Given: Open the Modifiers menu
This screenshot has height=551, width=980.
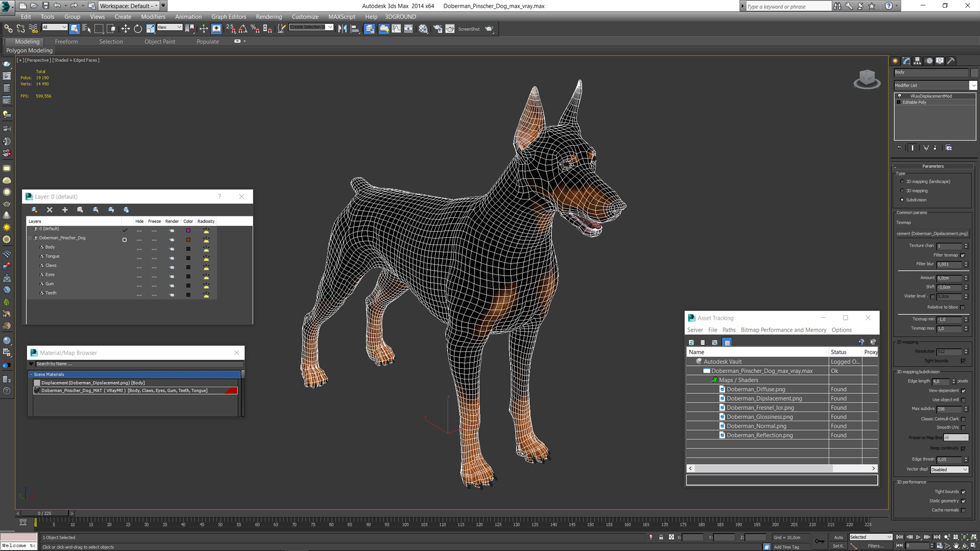Looking at the screenshot, I should 153,16.
